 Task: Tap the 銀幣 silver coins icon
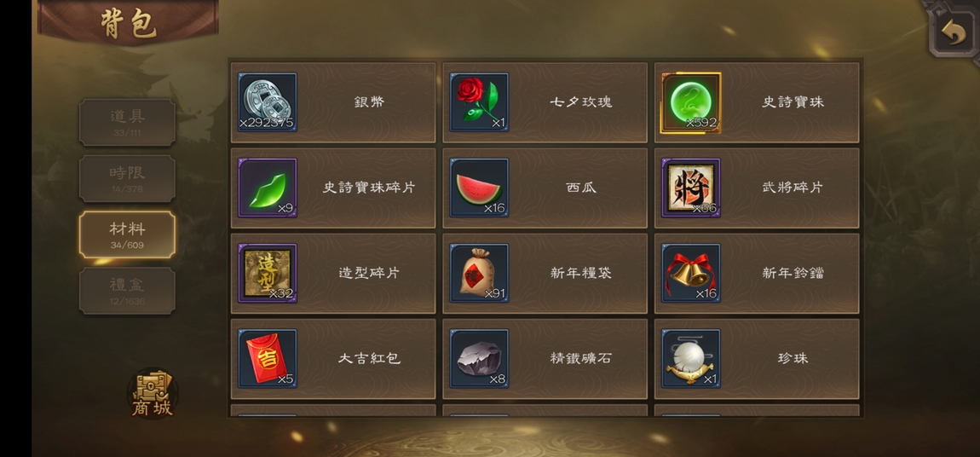point(268,102)
